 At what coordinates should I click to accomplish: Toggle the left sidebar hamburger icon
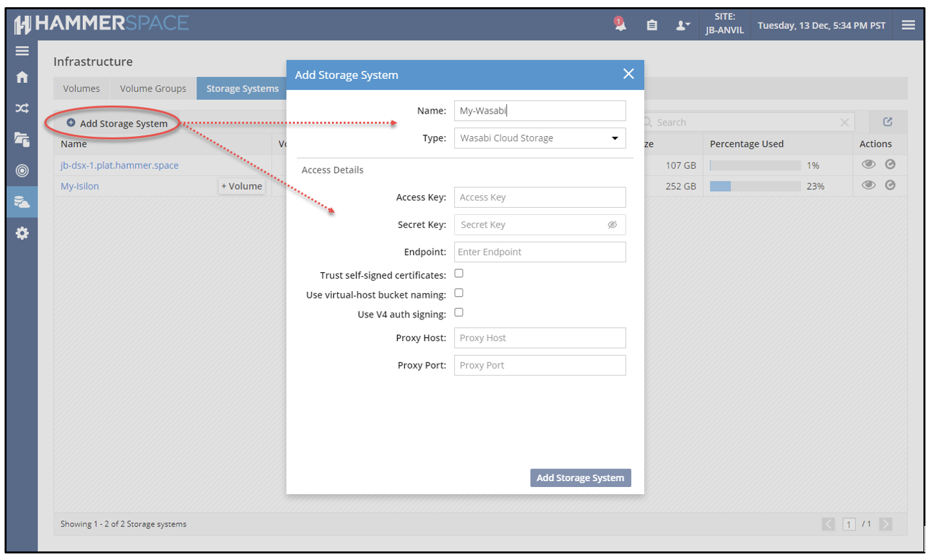(22, 51)
